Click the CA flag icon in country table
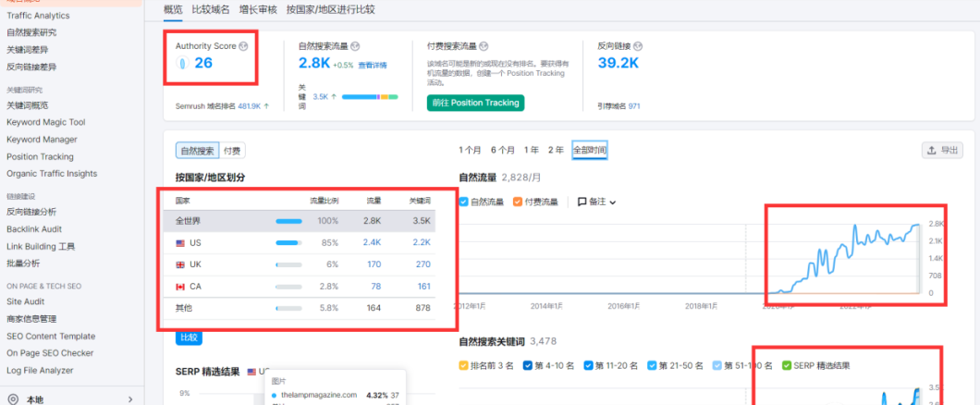Viewport: 980px width, 405px height. pyautogui.click(x=180, y=287)
